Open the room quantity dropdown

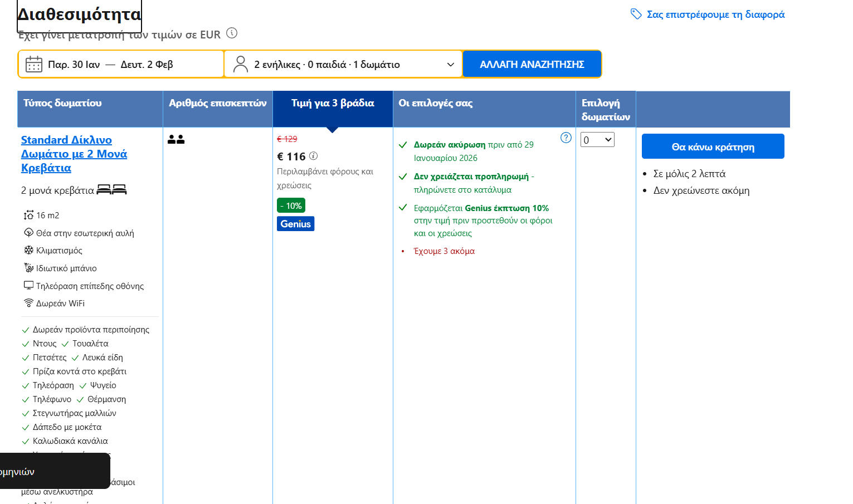597,140
